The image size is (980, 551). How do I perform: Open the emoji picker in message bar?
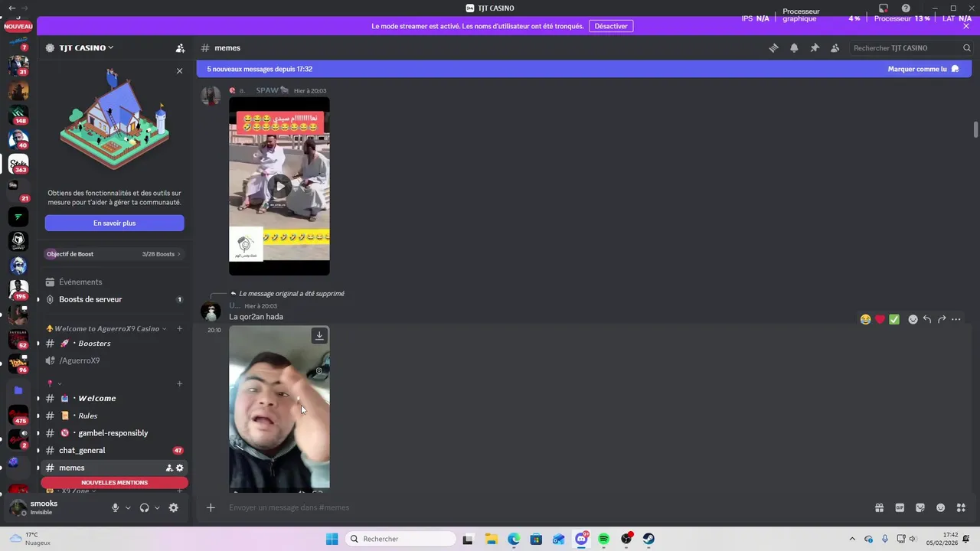(x=940, y=507)
